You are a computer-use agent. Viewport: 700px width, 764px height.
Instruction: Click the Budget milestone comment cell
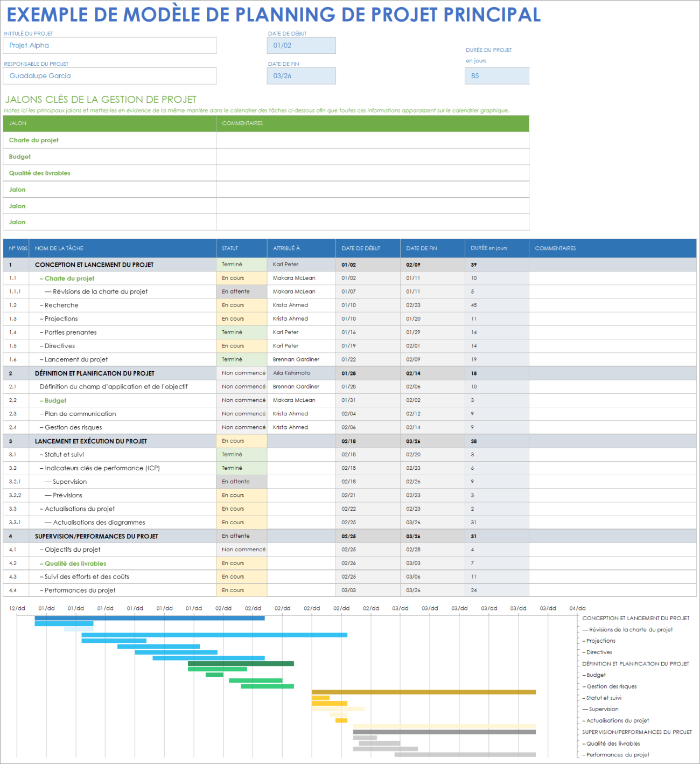(372, 156)
